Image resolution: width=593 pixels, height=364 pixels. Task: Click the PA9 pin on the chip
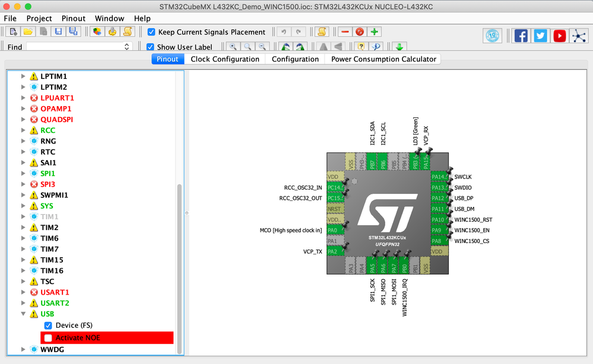click(x=439, y=230)
